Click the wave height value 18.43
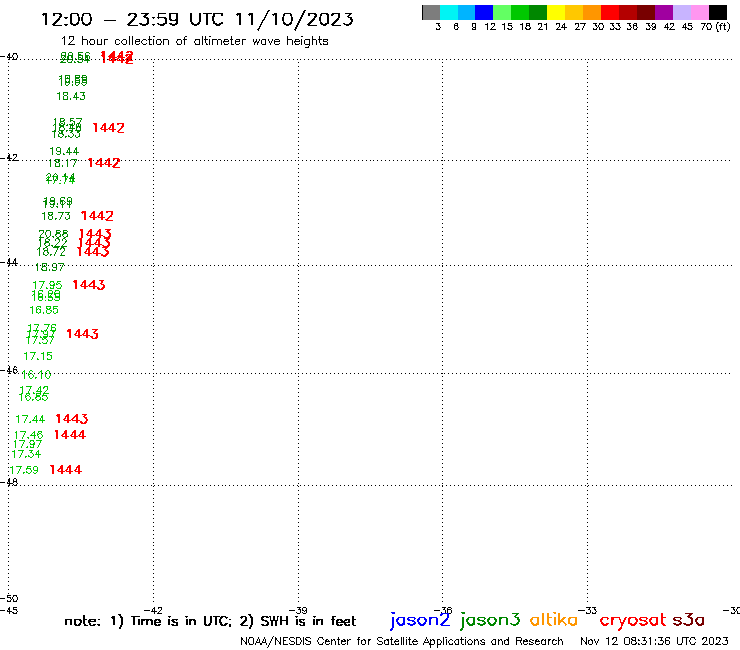 (71, 96)
